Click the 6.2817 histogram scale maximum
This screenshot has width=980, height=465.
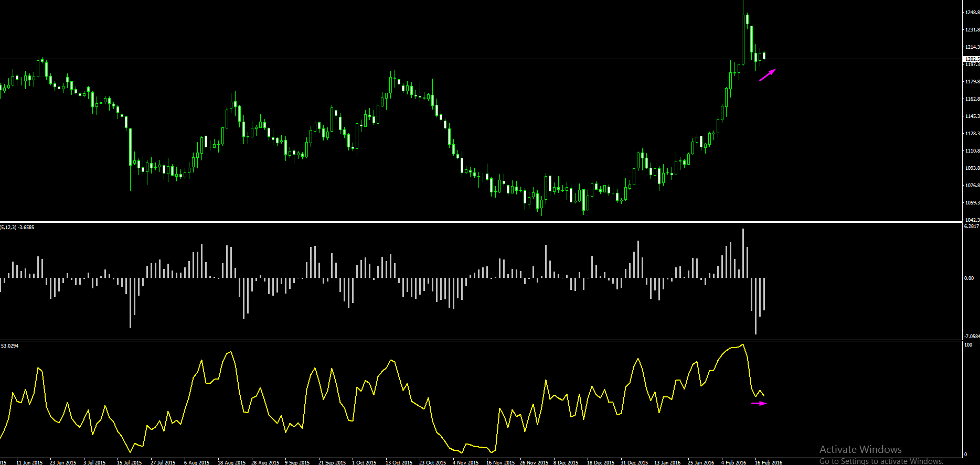tap(972, 226)
